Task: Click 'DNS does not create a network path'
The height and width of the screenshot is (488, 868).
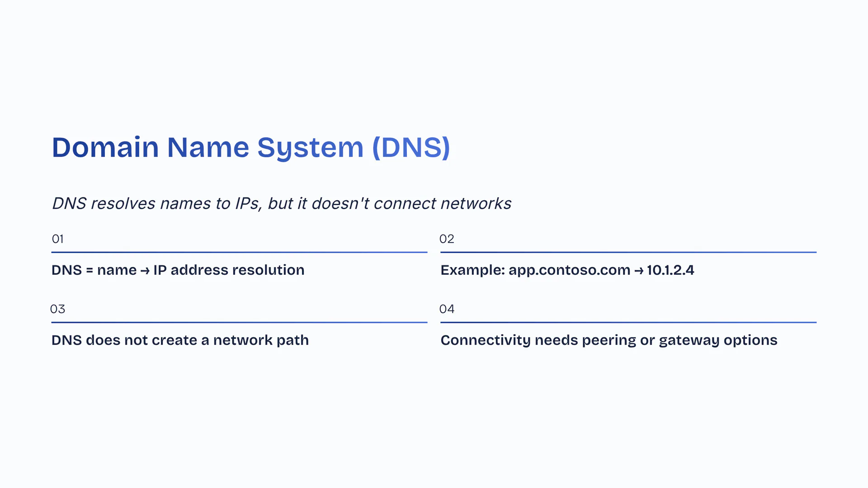Action: click(x=180, y=340)
